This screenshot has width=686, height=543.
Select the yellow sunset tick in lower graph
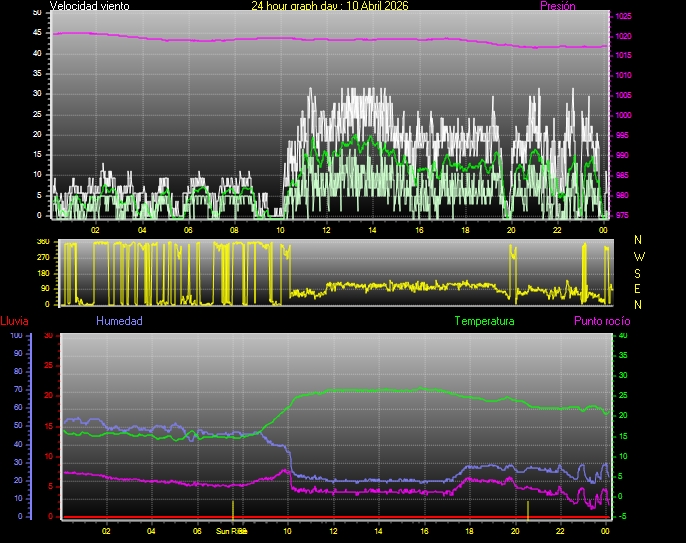[x=528, y=508]
